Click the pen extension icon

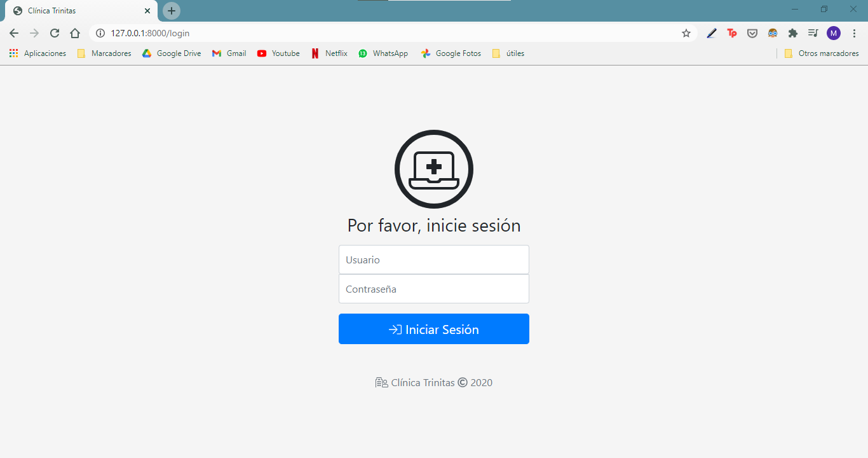(712, 33)
